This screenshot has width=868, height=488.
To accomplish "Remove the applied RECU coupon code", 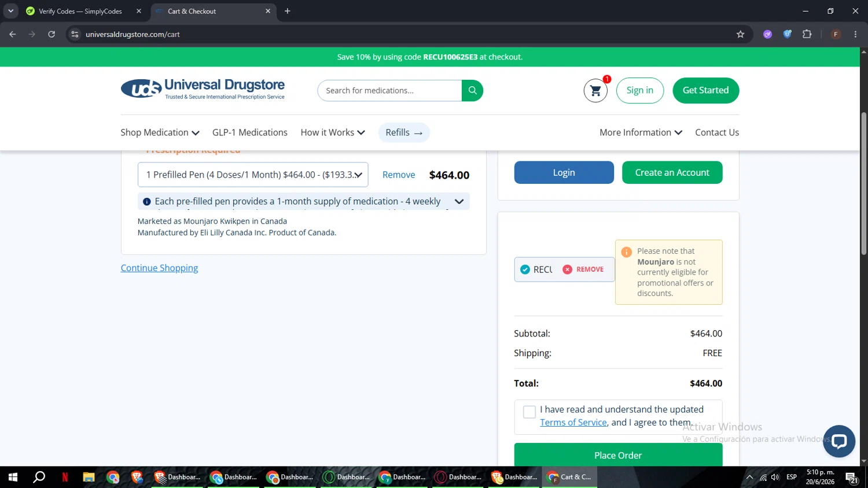I will pos(583,269).
